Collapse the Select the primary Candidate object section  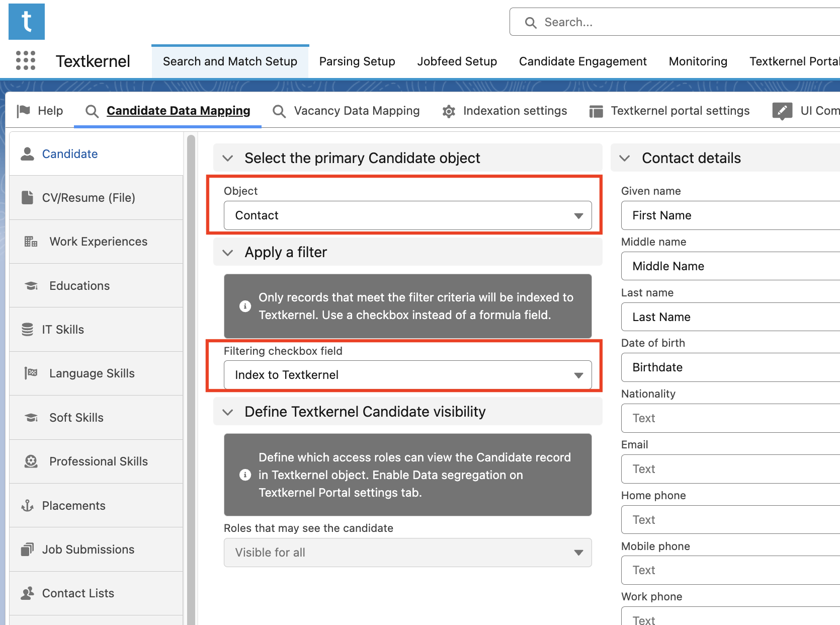click(228, 159)
